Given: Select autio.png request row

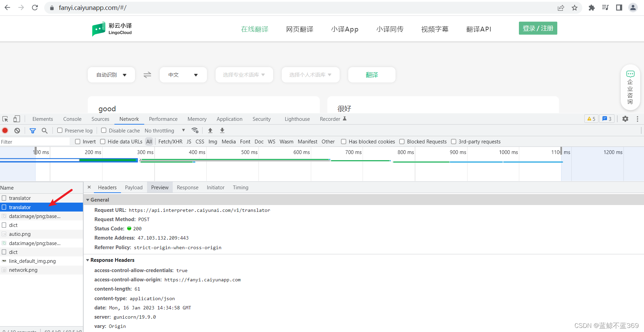Looking at the screenshot, I should [x=41, y=234].
